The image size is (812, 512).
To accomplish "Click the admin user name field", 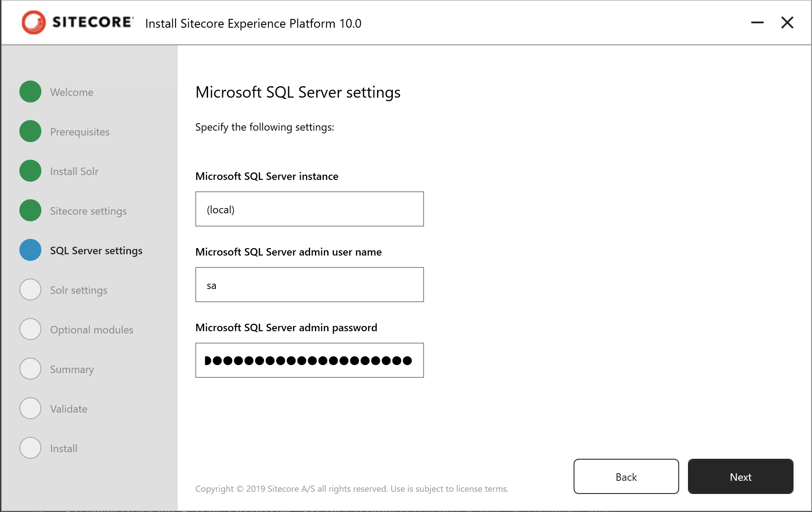I will [x=310, y=285].
